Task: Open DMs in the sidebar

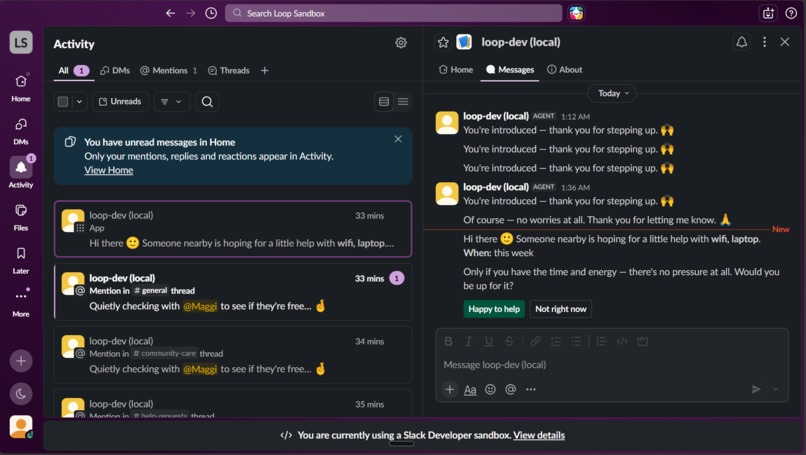Action: point(21,131)
